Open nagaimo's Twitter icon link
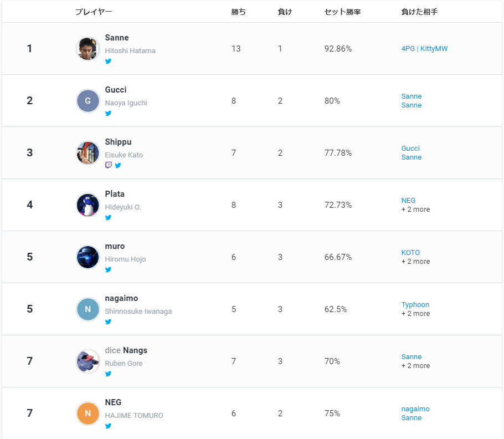 pyautogui.click(x=108, y=321)
